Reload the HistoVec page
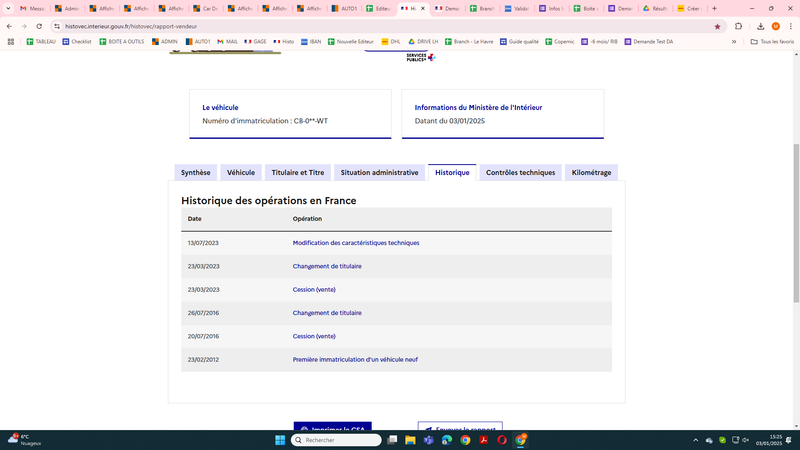 point(39,26)
